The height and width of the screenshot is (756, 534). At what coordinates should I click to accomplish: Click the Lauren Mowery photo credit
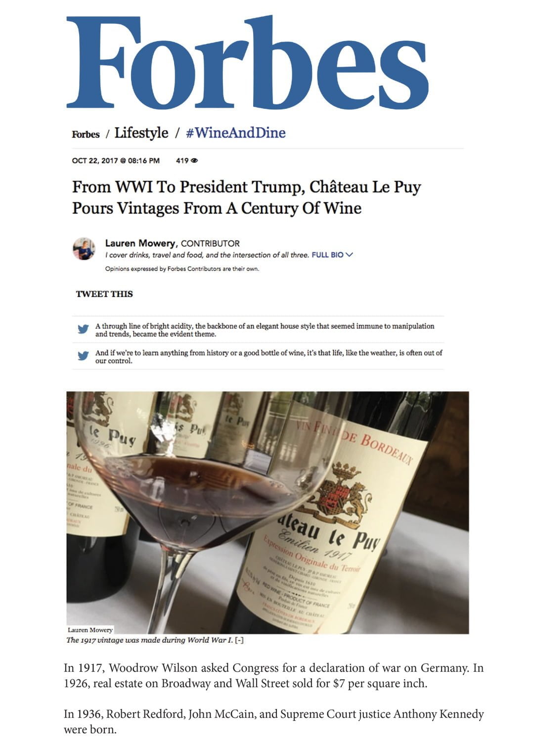point(90,630)
